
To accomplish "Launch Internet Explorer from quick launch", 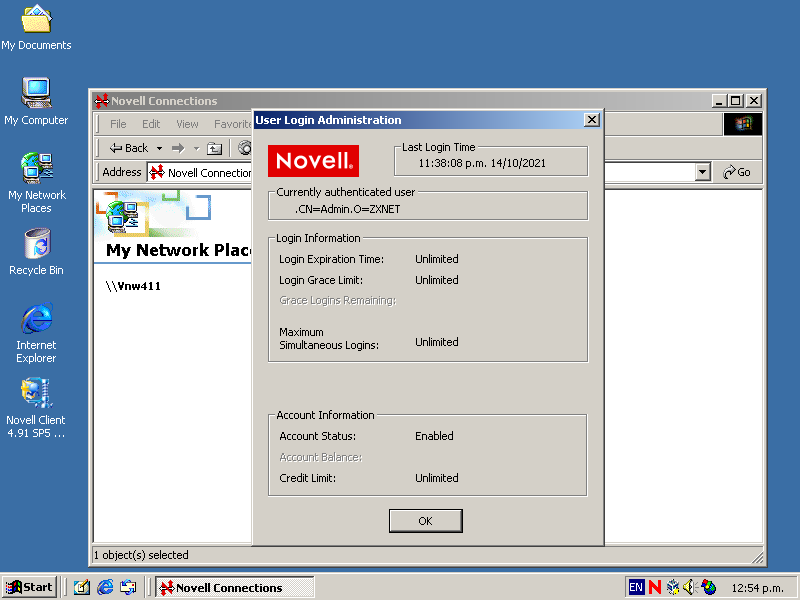I will 105,588.
